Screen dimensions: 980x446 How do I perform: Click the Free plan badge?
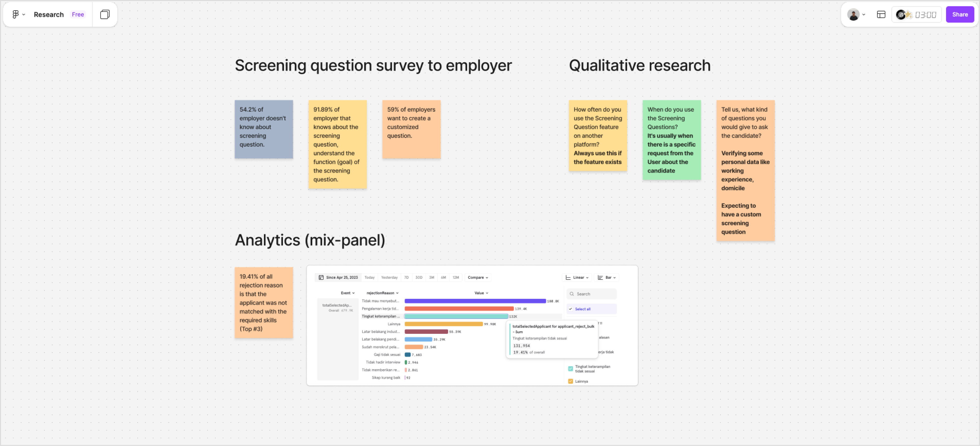coord(78,15)
